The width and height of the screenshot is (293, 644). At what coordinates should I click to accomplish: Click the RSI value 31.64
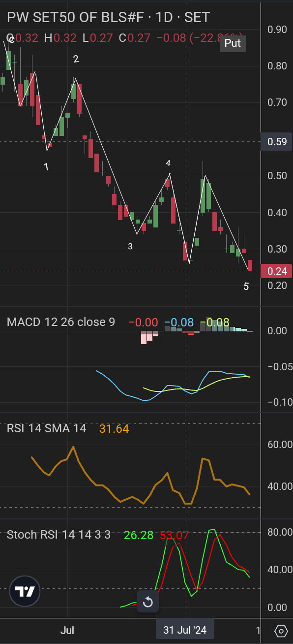coord(114,429)
